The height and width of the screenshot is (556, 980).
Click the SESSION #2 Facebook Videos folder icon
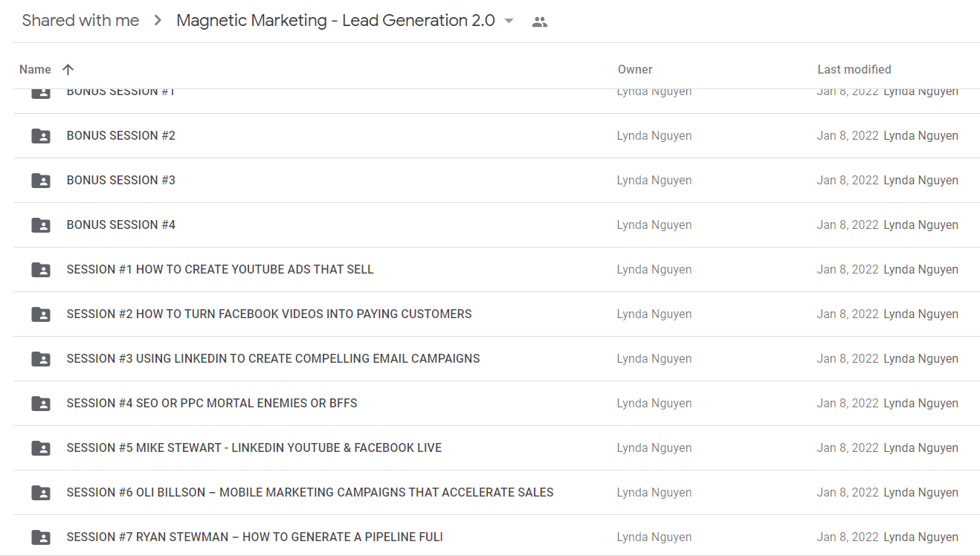pos(41,314)
